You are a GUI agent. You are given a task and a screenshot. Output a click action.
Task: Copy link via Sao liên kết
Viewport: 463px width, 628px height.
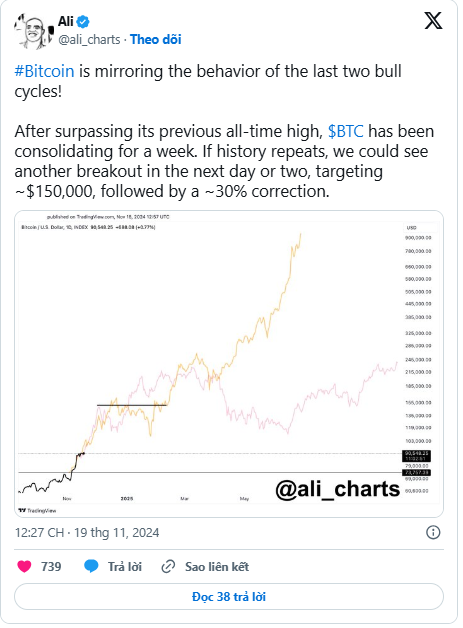coord(217,567)
